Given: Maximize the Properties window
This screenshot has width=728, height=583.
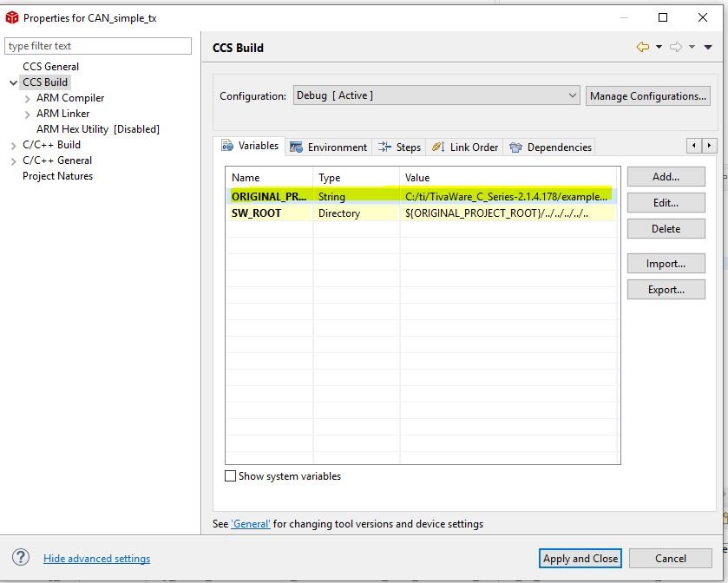Looking at the screenshot, I should click(663, 17).
